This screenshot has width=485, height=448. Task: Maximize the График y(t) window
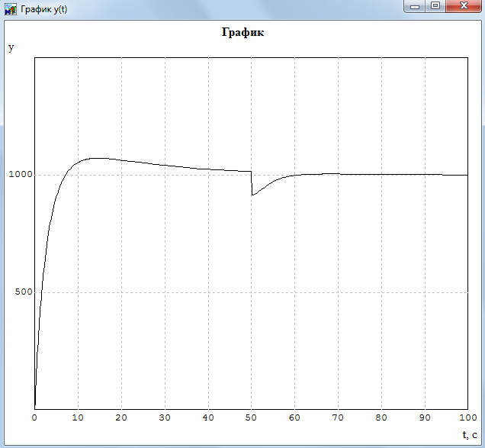pyautogui.click(x=435, y=6)
